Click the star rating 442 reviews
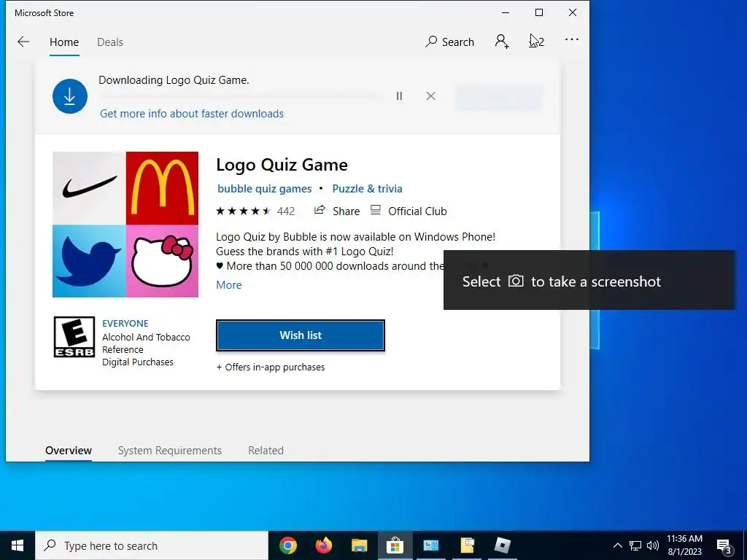This screenshot has width=747, height=560. click(255, 211)
